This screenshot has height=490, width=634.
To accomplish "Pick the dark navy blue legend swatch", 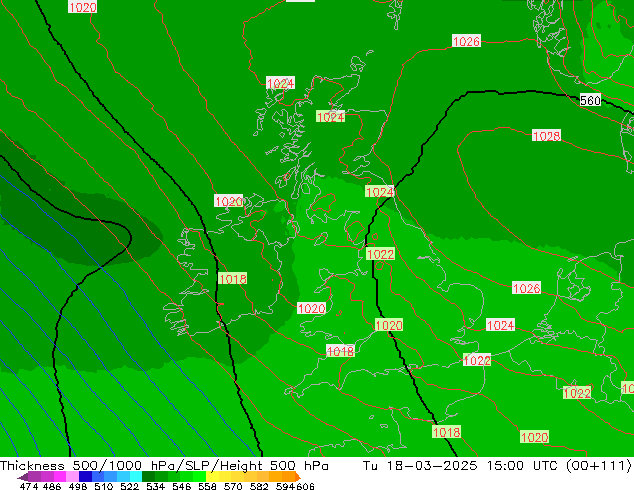I will [x=85, y=476].
